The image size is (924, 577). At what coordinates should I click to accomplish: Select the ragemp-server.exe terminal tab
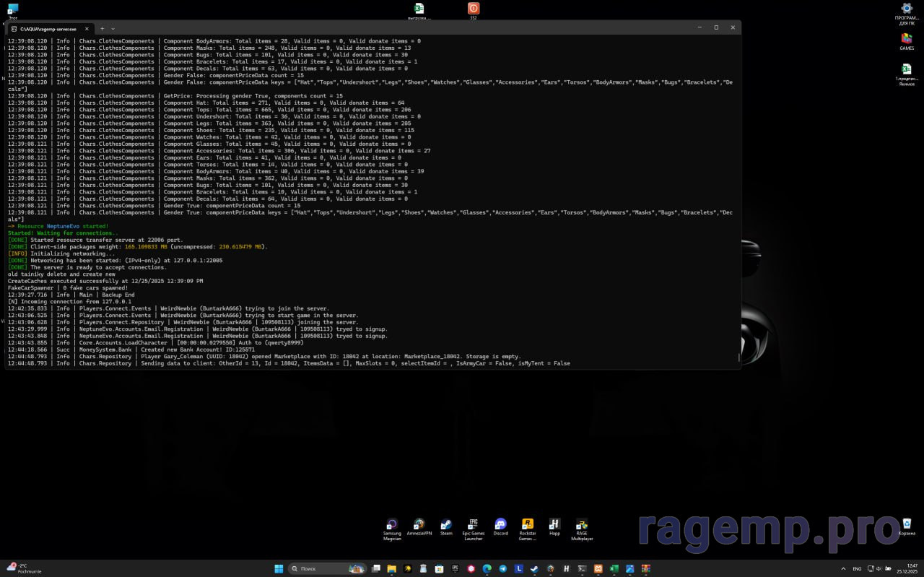[47, 28]
